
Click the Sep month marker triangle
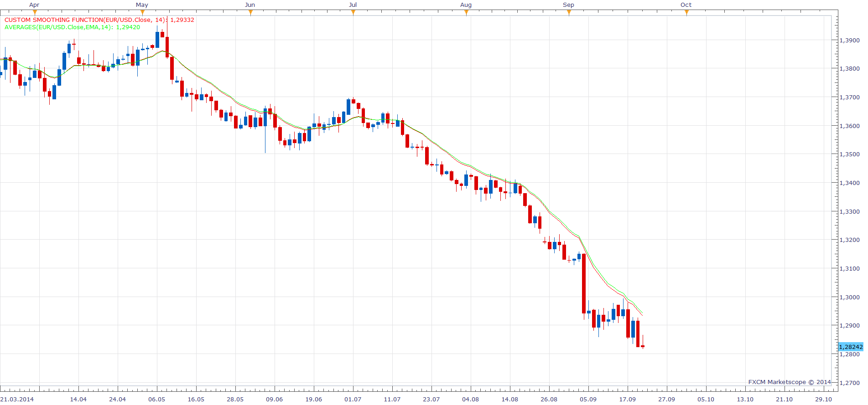point(569,12)
